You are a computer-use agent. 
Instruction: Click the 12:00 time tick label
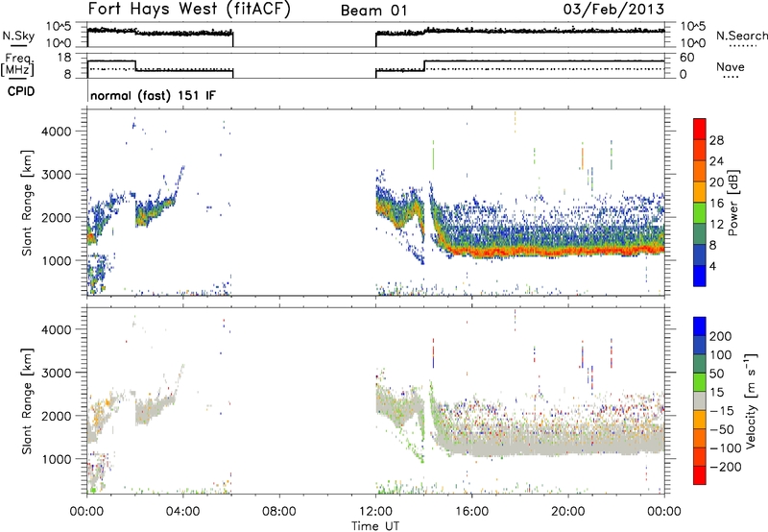[x=375, y=512]
